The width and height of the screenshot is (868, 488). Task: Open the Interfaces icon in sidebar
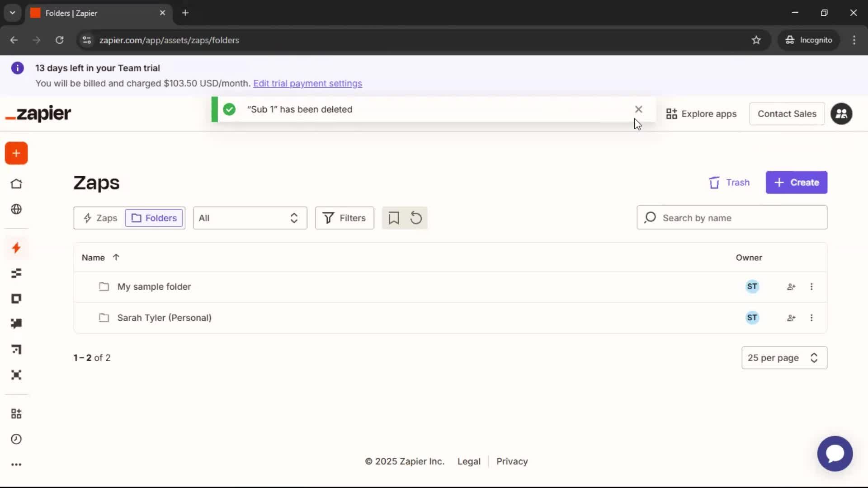click(x=16, y=299)
